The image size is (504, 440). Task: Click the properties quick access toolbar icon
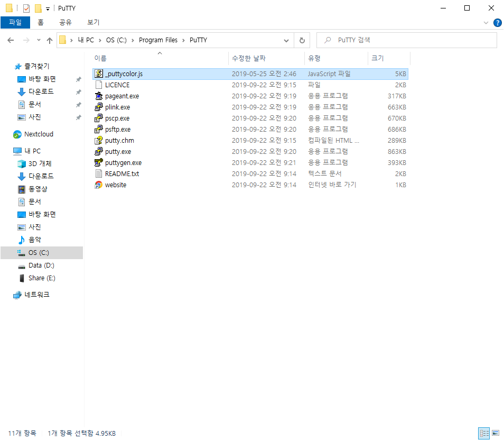(x=26, y=8)
